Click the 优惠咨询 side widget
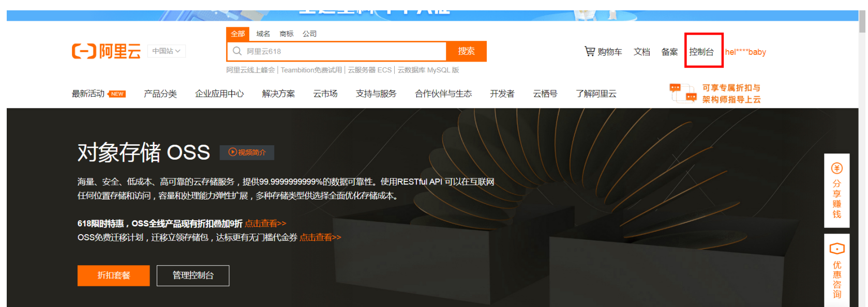The image size is (868, 307). [x=836, y=271]
